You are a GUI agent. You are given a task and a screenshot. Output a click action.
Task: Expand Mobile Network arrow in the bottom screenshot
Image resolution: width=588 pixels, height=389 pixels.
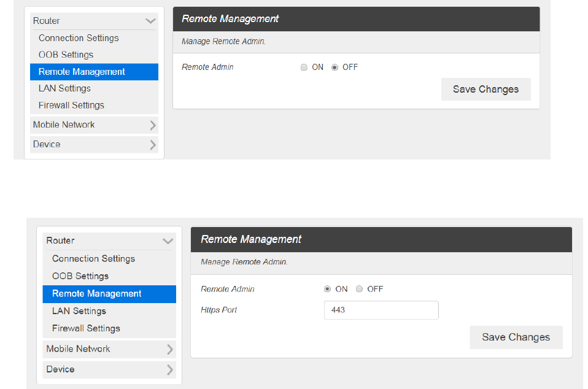coord(170,349)
